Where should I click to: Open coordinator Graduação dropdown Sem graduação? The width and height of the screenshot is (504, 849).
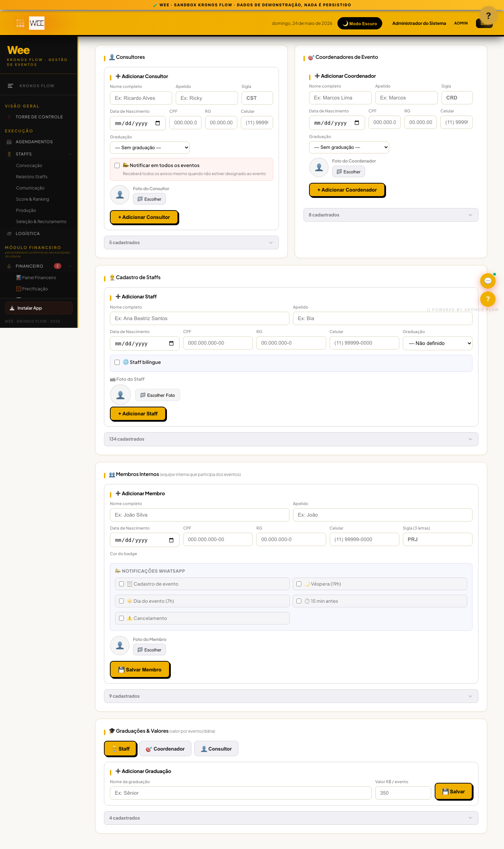click(x=349, y=147)
